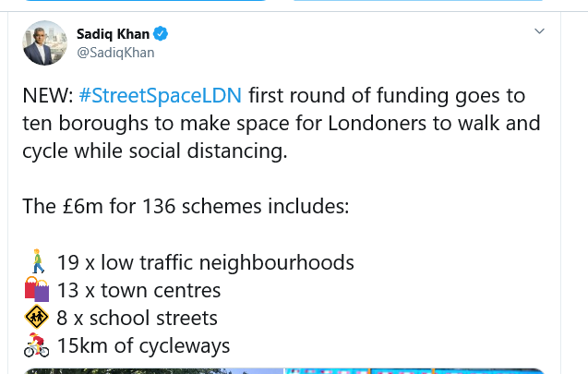588x374 pixels.
Task: Click Sadiq Khan's profile avatar photo
Action: pyautogui.click(x=44, y=42)
